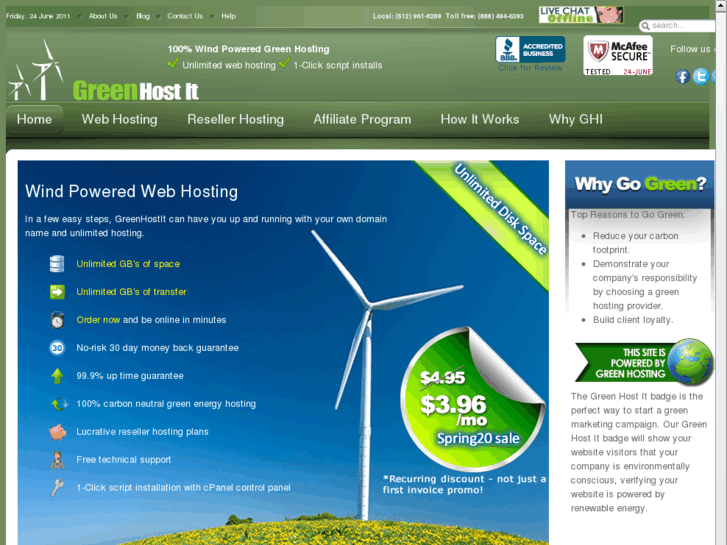Click the technical support person icon

57,460
